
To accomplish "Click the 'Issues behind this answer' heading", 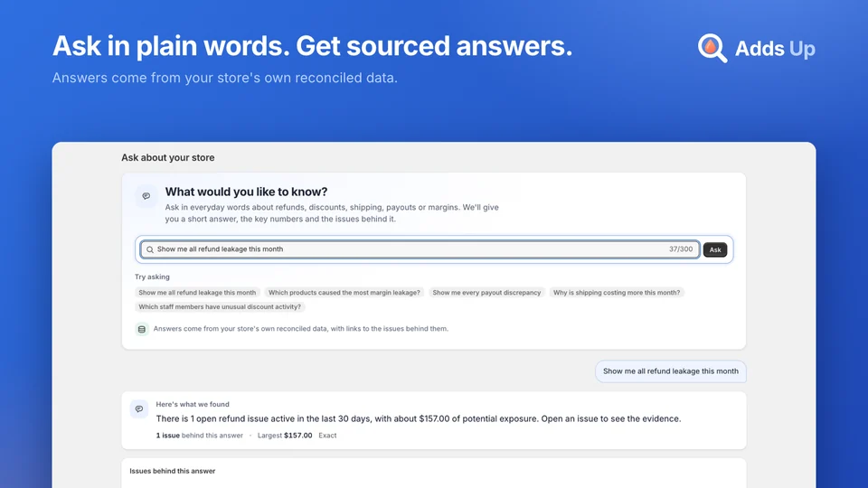I will tap(172, 471).
